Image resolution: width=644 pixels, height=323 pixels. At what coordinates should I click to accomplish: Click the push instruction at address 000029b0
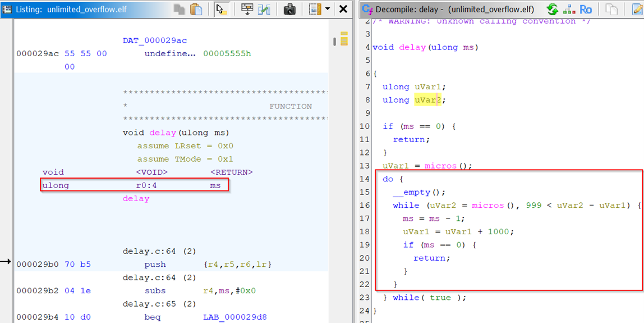click(x=155, y=265)
